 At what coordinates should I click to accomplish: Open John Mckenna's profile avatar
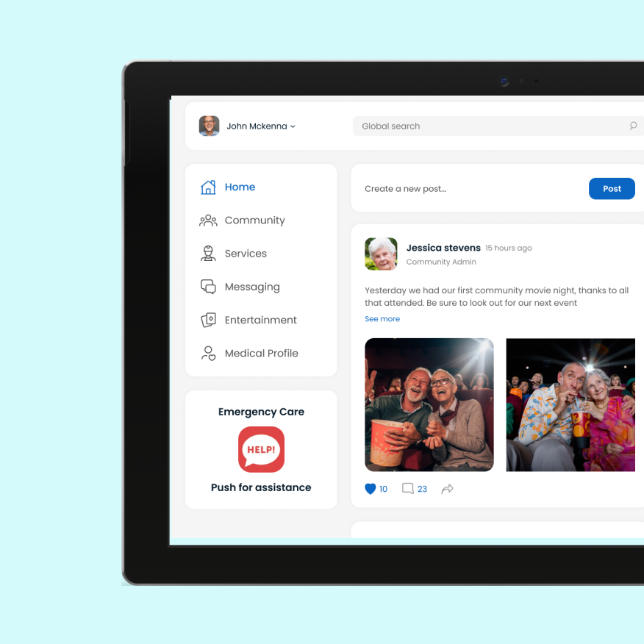point(209,126)
